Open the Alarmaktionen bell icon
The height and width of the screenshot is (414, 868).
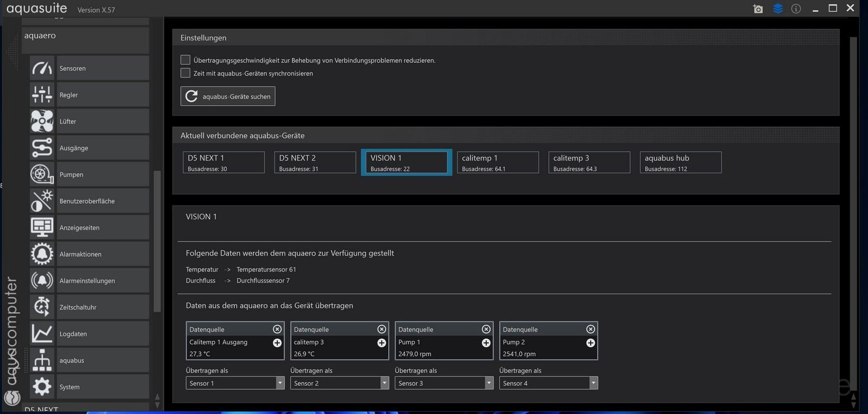point(42,254)
